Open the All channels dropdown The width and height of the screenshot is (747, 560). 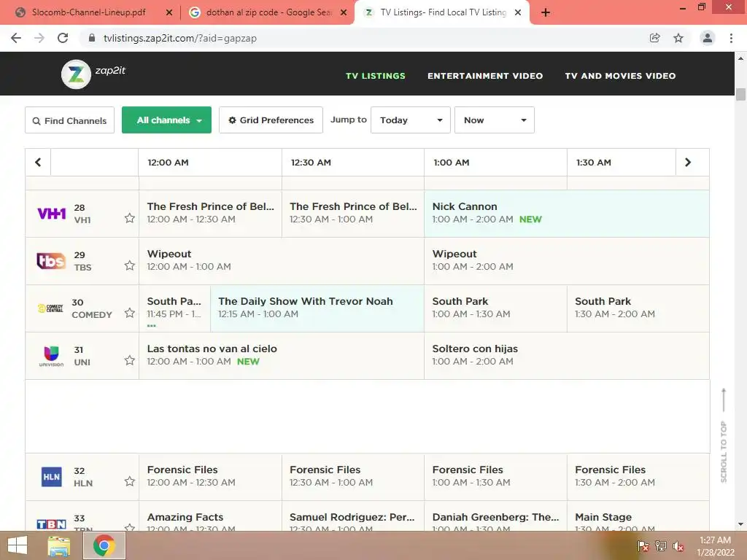click(167, 120)
